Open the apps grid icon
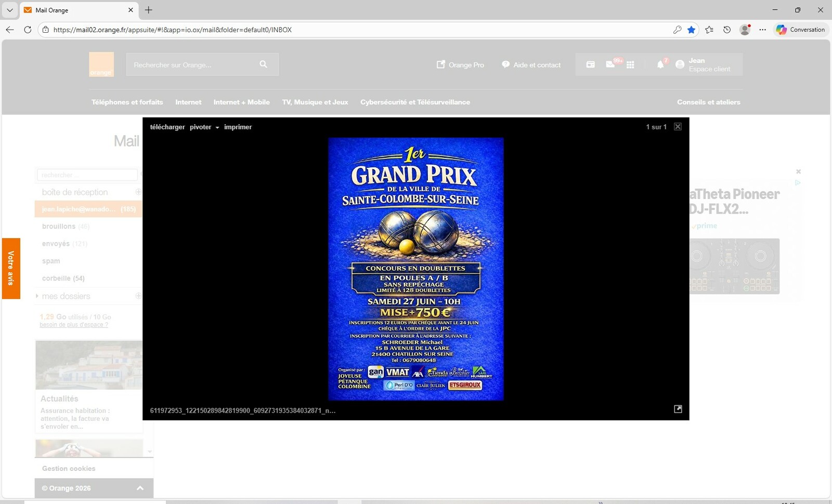 coord(630,64)
